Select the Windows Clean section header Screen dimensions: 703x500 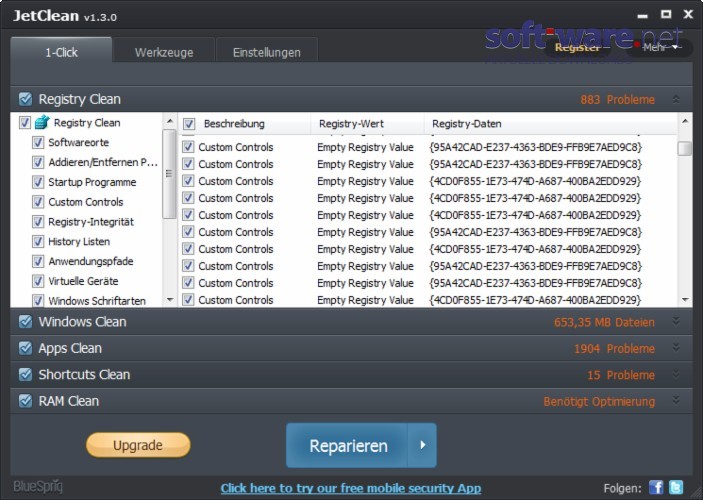(352, 322)
